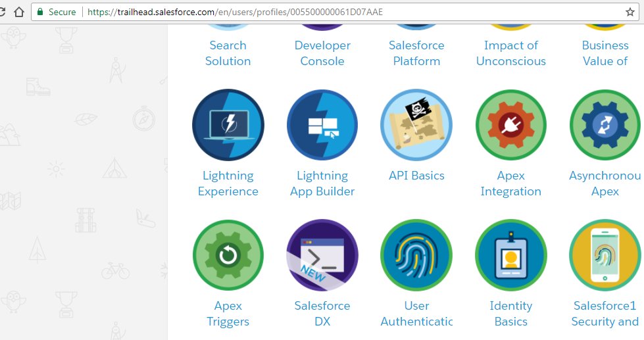The image size is (644, 340).
Task: Click the Salesforce DX text link
Action: point(322,314)
